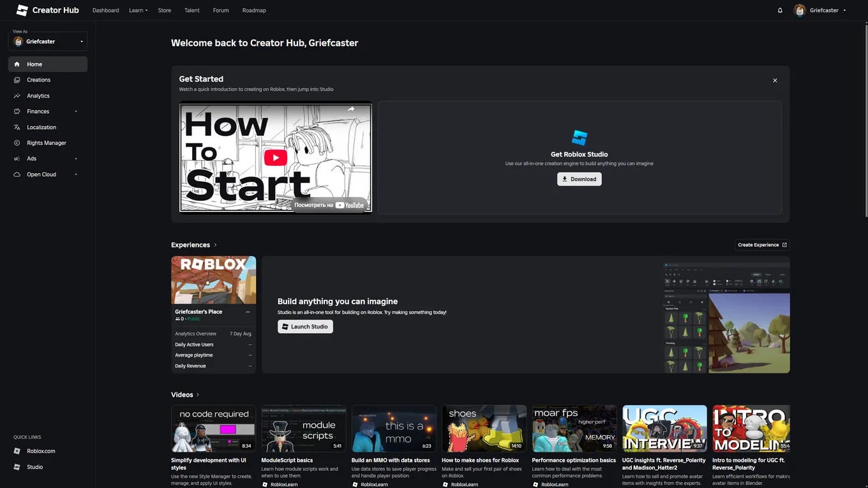Screen dimensions: 868x488
Task: Click the RobloxLearn icon under shoes video
Action: 445,484
